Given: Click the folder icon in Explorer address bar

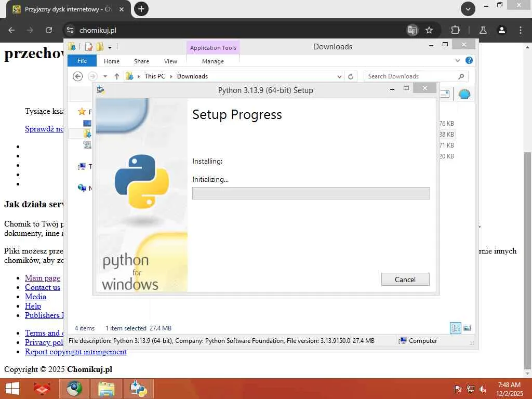Looking at the screenshot, I should click(x=129, y=76).
